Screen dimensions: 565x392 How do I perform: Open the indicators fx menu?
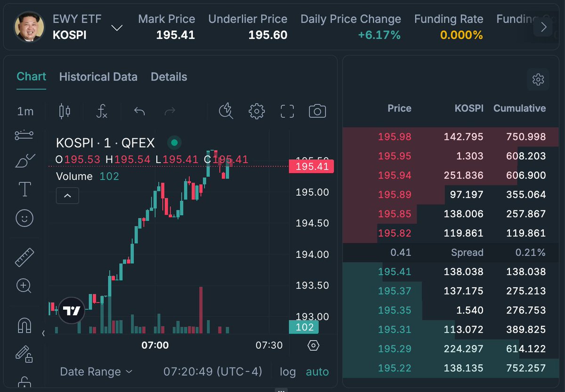click(102, 112)
